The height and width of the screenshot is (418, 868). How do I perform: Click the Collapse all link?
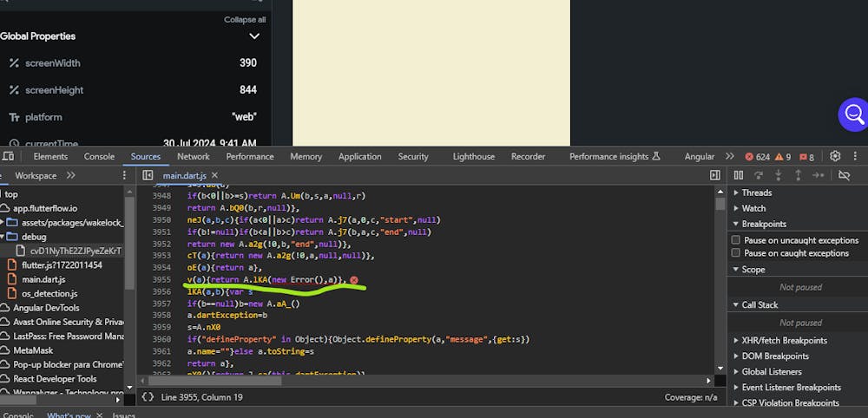coord(245,19)
